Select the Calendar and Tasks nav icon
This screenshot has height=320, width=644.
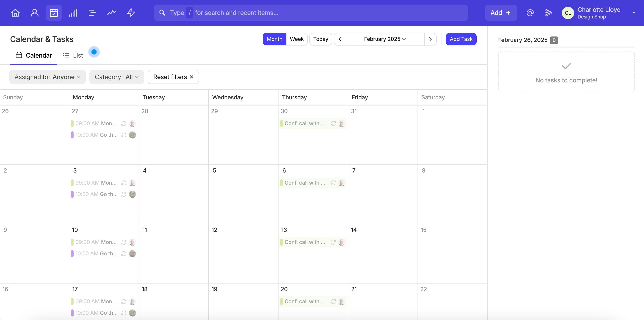(54, 13)
